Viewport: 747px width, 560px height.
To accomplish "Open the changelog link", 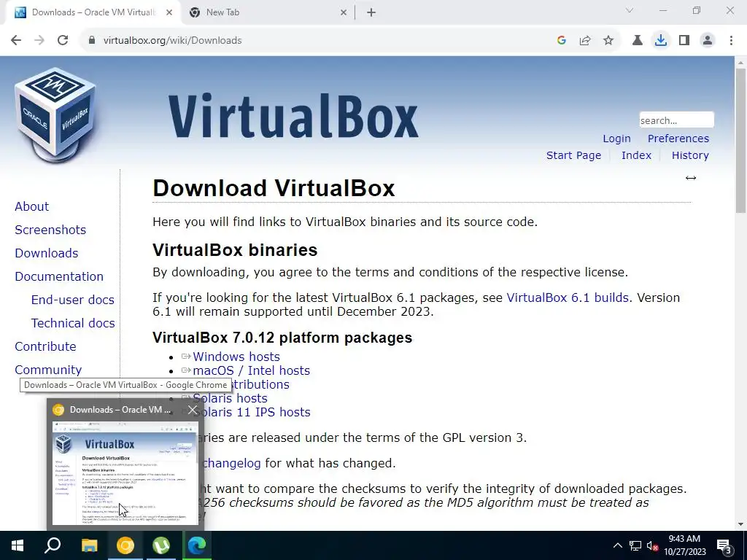I will [231, 463].
